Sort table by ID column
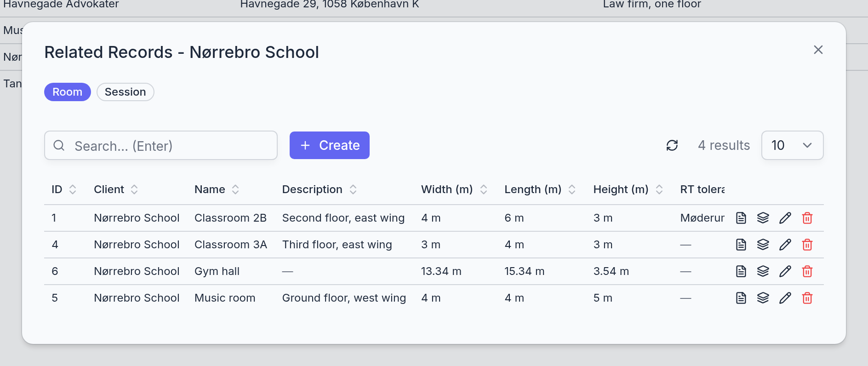868x366 pixels. [x=63, y=189]
